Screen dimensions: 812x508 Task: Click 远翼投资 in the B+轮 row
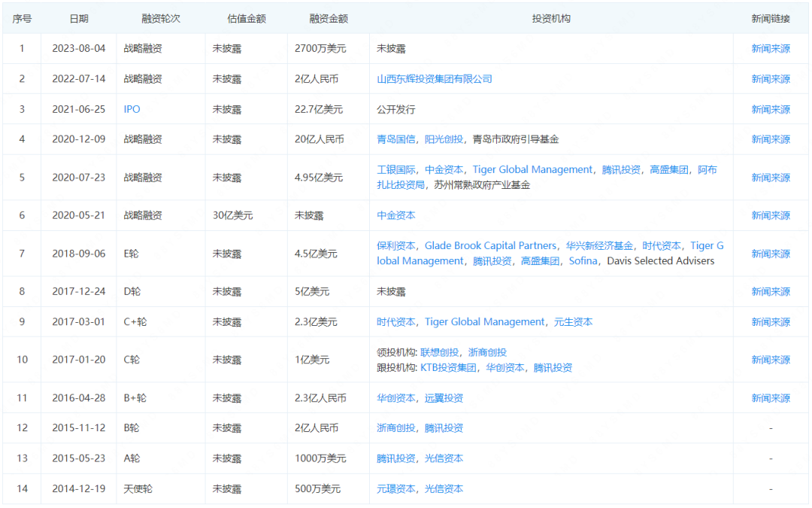click(444, 397)
